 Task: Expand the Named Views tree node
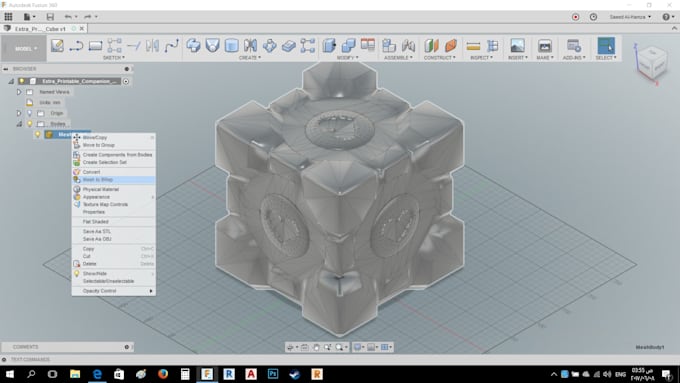click(19, 92)
